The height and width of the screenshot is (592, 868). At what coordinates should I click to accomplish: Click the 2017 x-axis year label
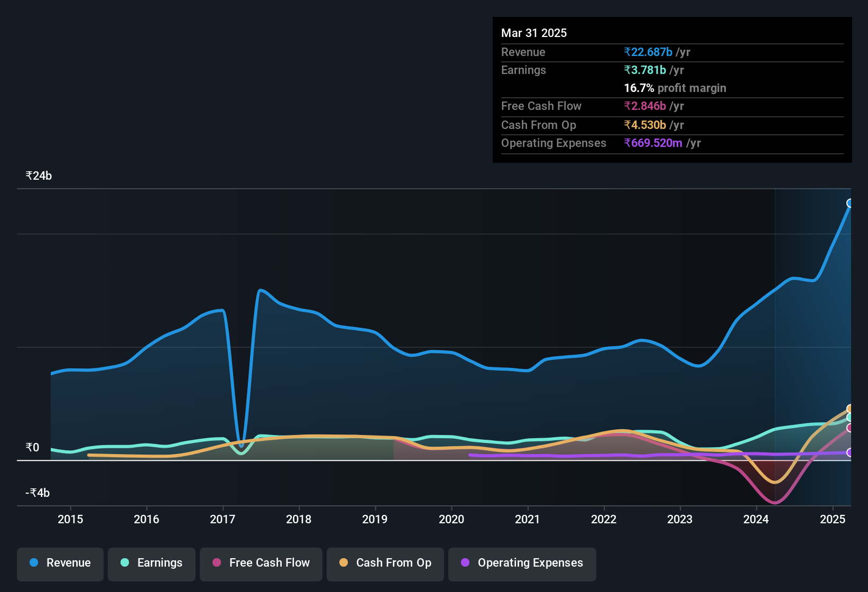click(x=223, y=519)
